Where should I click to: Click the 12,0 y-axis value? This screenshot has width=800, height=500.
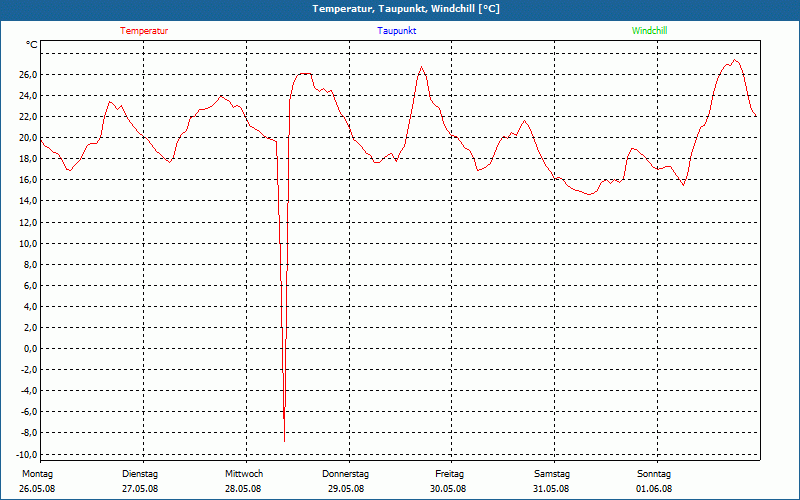pyautogui.click(x=29, y=222)
